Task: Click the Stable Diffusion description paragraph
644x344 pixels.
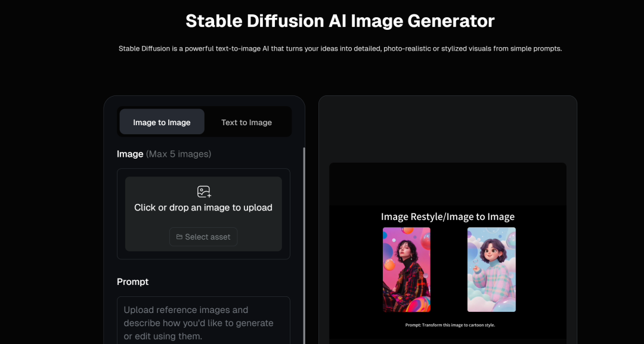Action: click(x=340, y=48)
